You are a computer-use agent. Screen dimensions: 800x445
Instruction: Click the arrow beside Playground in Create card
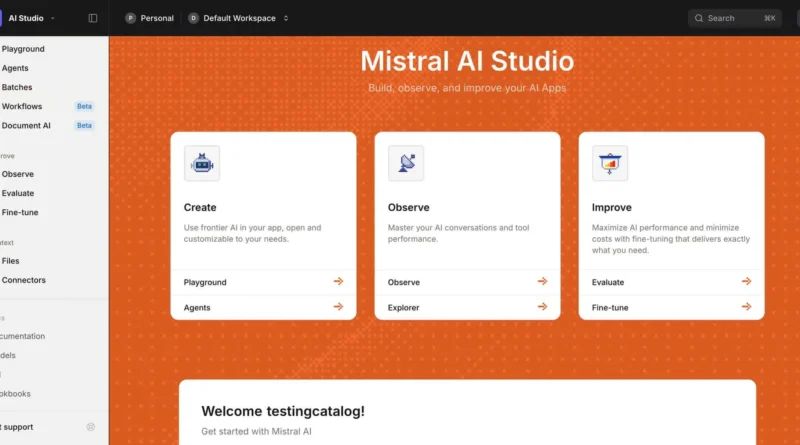338,281
